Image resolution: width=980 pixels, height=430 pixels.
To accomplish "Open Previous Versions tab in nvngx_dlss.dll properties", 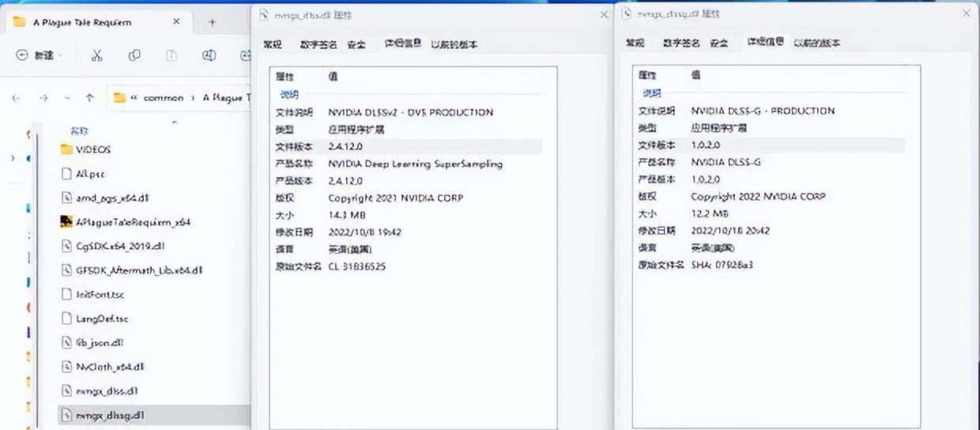I will pyautogui.click(x=454, y=44).
